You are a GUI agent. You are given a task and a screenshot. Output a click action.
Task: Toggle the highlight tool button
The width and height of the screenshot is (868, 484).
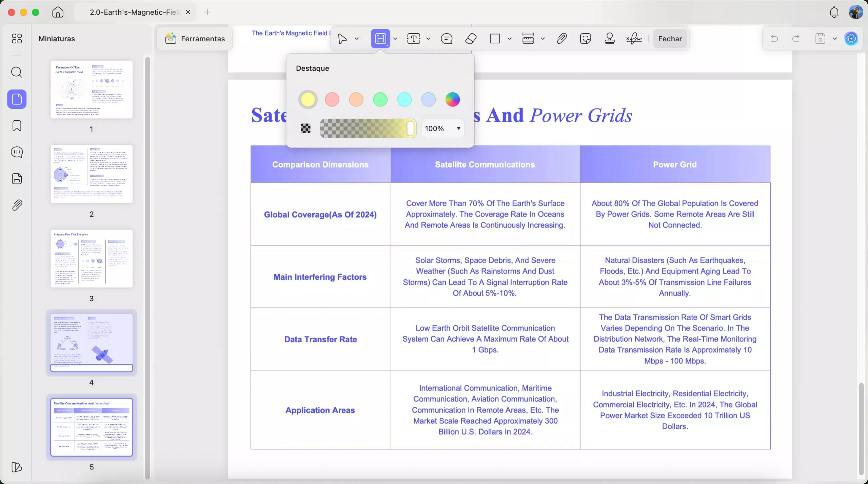tap(380, 39)
